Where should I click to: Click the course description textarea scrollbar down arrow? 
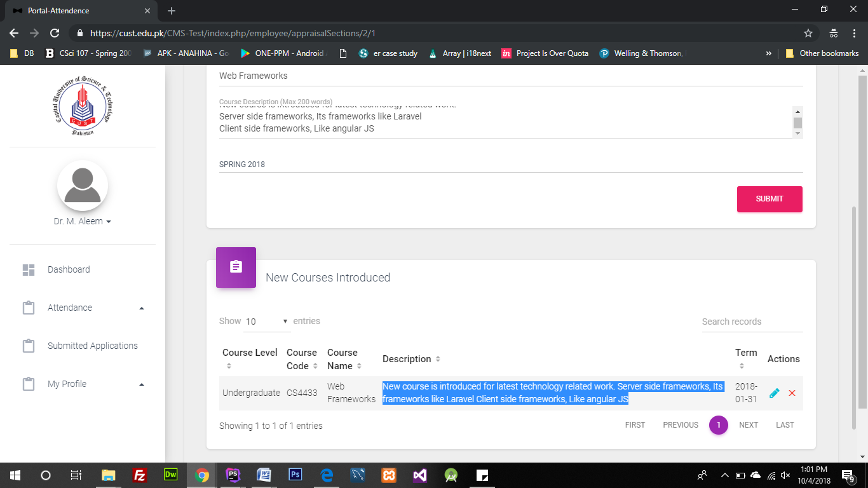pyautogui.click(x=797, y=133)
